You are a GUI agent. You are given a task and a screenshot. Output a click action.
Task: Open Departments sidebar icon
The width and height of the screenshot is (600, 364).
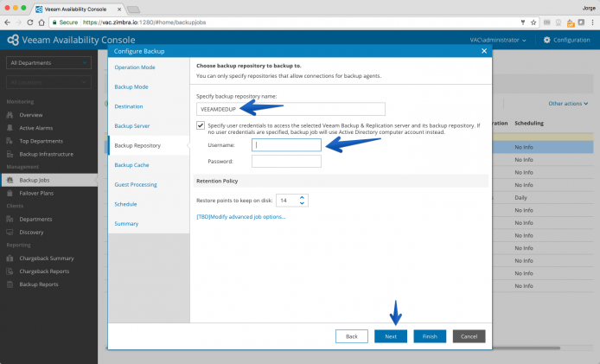pyautogui.click(x=10, y=219)
